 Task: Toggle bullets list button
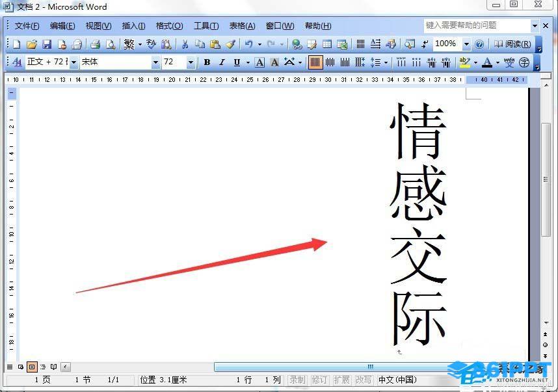click(x=416, y=62)
